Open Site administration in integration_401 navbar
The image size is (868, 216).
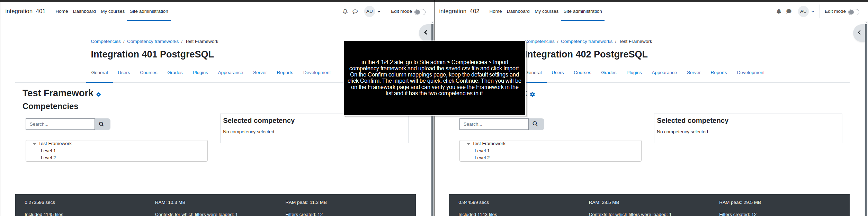click(149, 11)
